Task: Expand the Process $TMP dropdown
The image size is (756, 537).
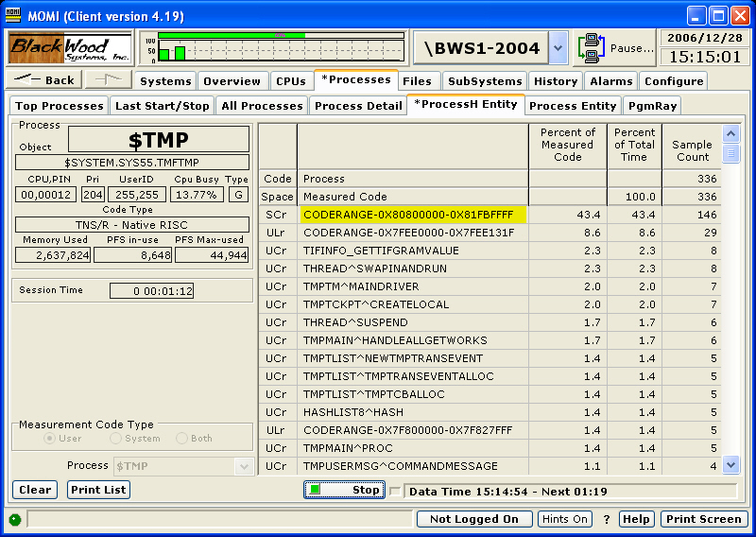Action: pos(244,466)
